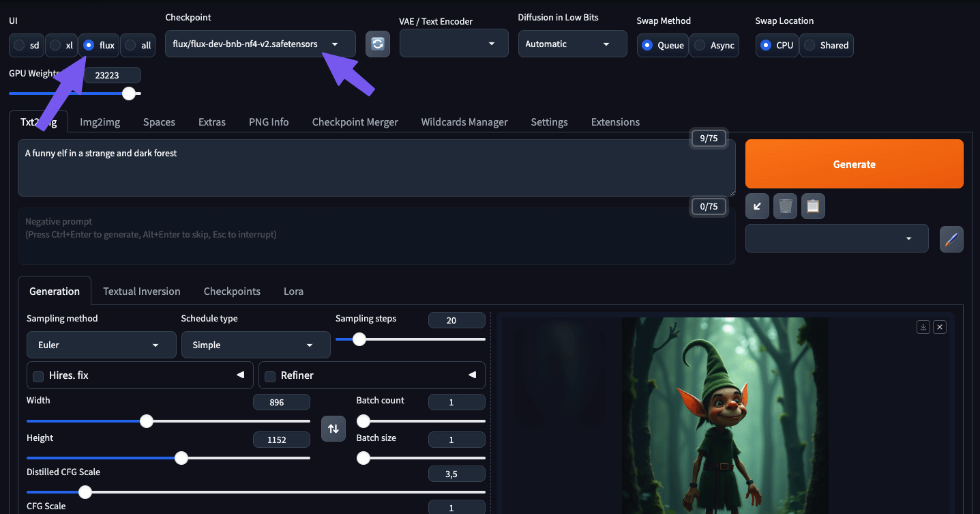Swap width and height dimensions
This screenshot has width=980, height=514.
[x=333, y=428]
